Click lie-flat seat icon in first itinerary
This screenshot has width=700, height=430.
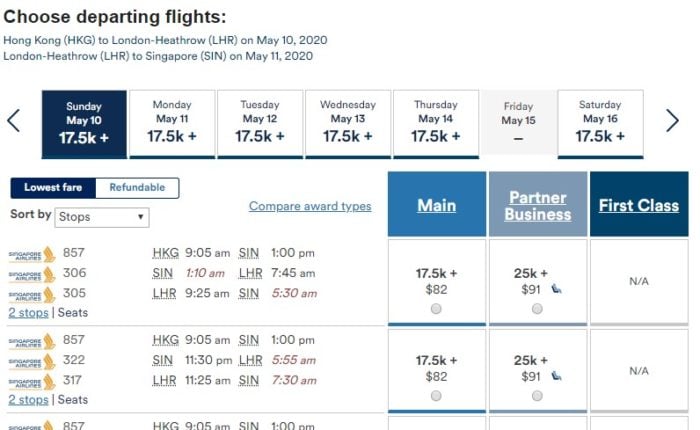pos(556,289)
